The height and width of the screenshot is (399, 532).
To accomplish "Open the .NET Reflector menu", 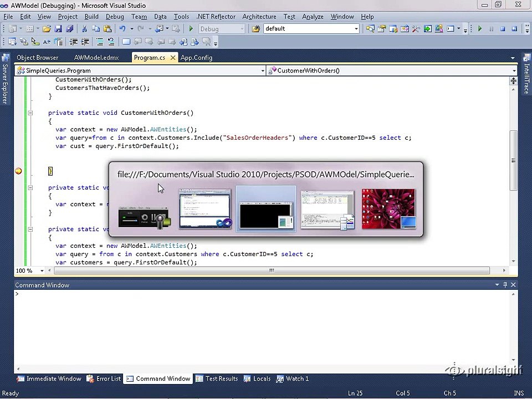I will click(x=216, y=17).
